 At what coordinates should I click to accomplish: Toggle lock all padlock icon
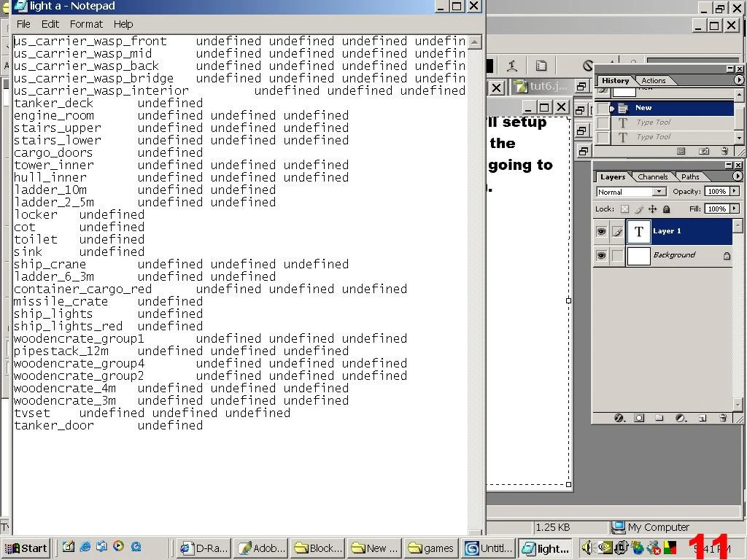pyautogui.click(x=666, y=209)
